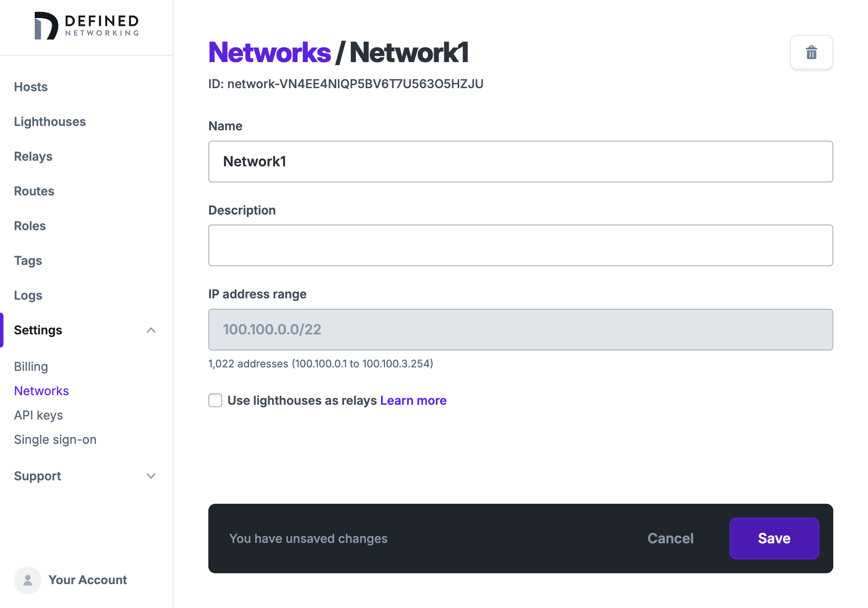Viewport: 868px width, 608px height.
Task: Open Single sign-on settings
Action: (55, 439)
